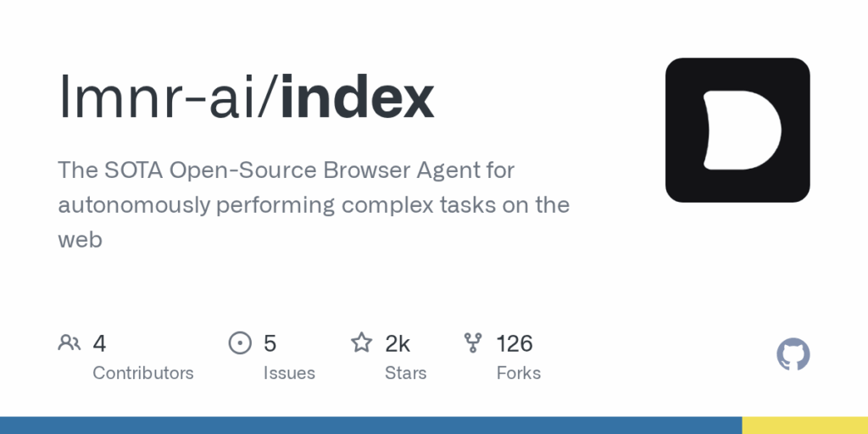Click the GitHub Octocat logo
This screenshot has height=434, width=868.
[793, 354]
